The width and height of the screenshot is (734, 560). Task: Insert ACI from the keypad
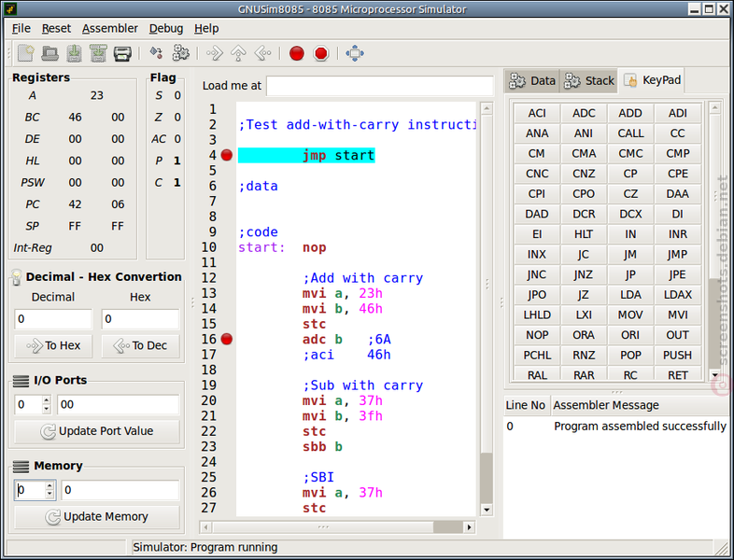click(537, 113)
